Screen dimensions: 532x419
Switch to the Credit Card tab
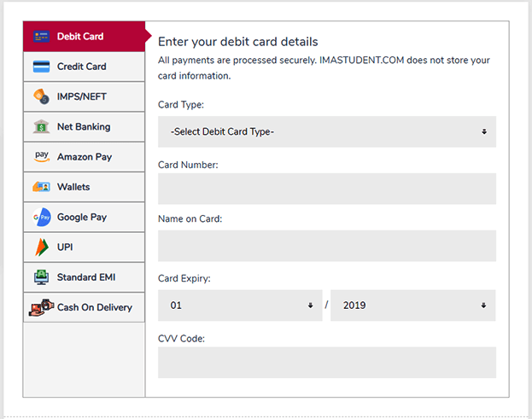pos(84,67)
